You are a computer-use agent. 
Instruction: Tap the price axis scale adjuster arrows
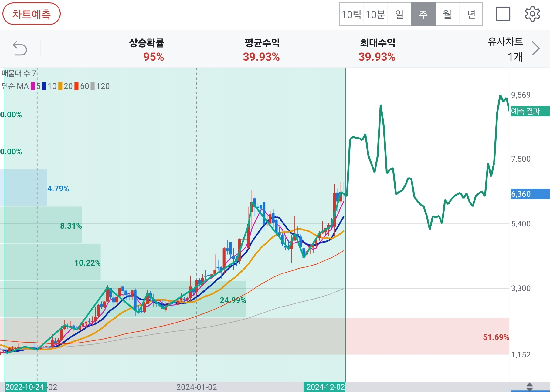click(x=530, y=387)
